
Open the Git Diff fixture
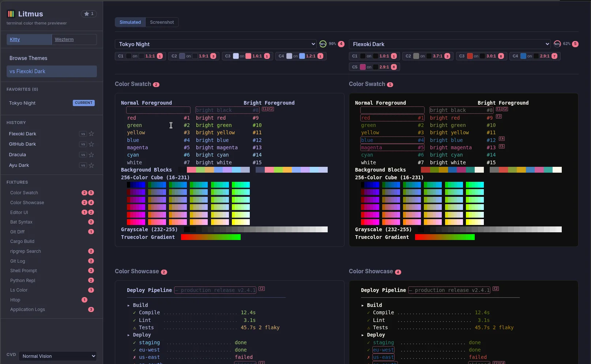pyautogui.click(x=18, y=232)
